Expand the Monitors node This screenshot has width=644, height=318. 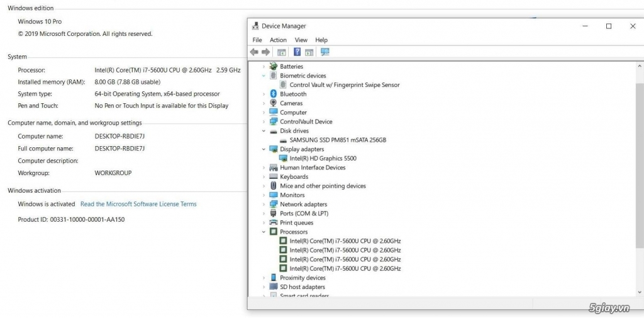(264, 195)
